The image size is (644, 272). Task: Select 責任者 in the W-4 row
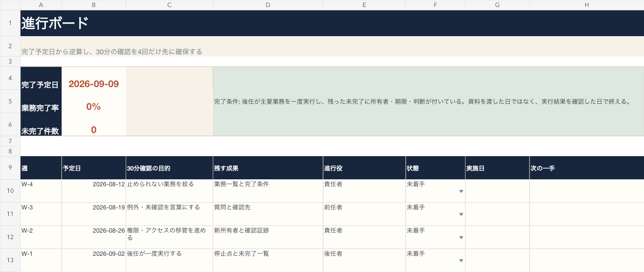click(365, 191)
